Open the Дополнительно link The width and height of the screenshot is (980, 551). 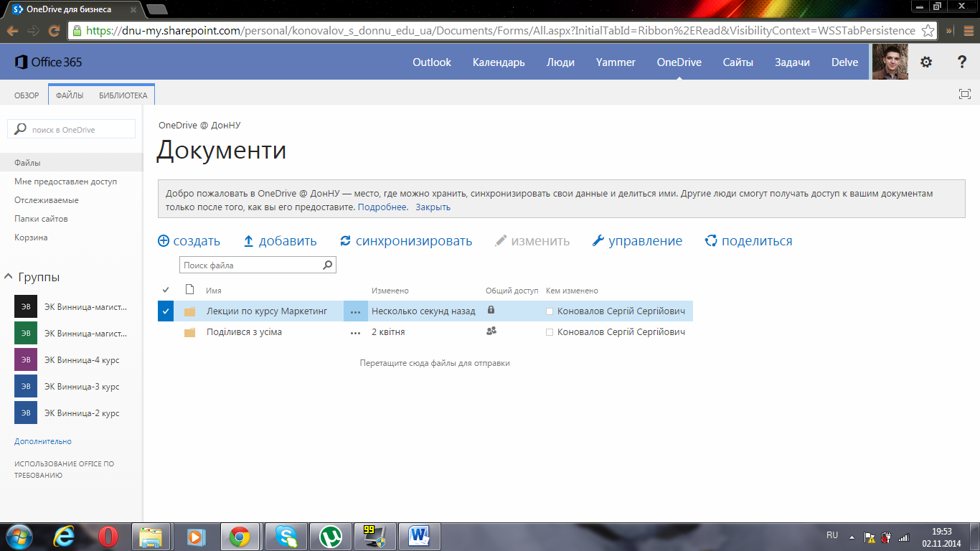(x=43, y=441)
